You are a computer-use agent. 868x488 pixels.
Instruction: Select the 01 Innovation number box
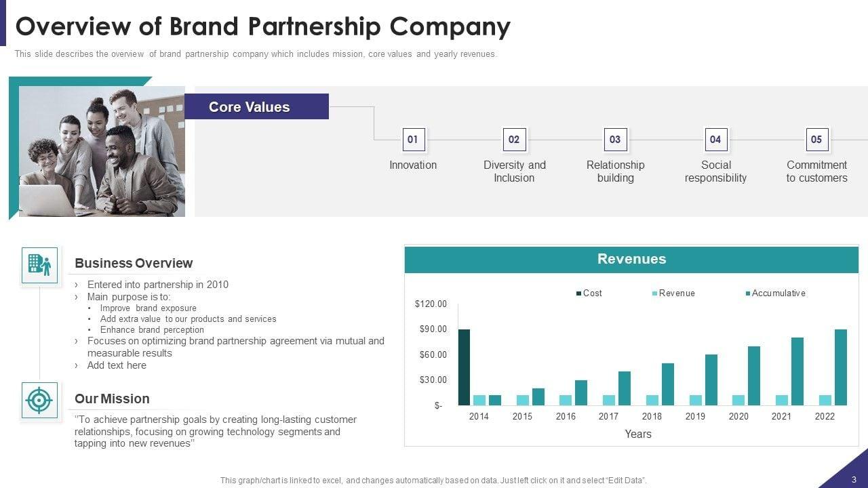pos(412,140)
